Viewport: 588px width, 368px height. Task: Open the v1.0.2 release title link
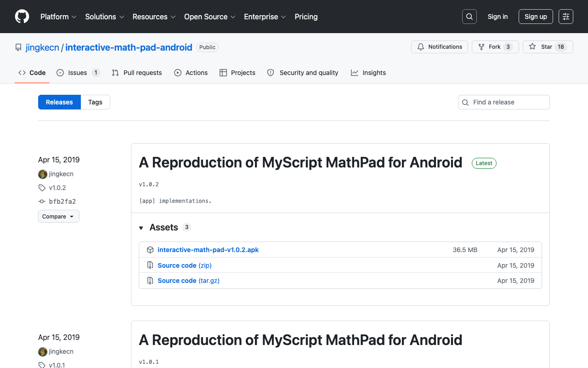point(300,162)
